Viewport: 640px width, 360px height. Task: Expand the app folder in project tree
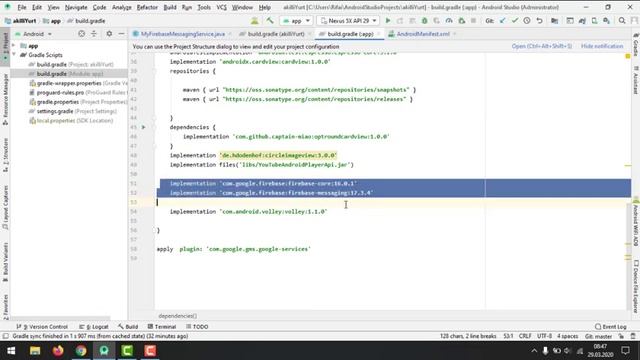(14, 46)
